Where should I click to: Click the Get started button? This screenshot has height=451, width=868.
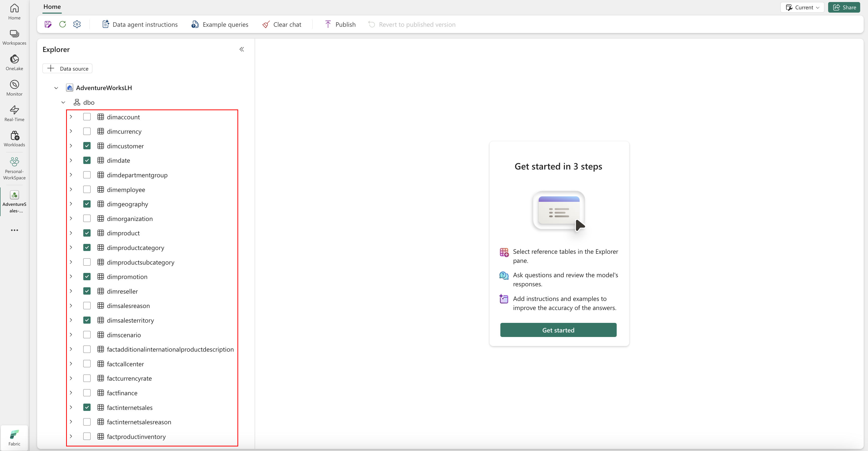(x=558, y=330)
